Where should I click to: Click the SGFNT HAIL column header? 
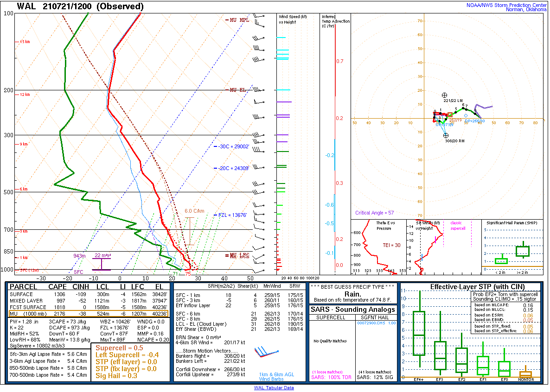375,317
